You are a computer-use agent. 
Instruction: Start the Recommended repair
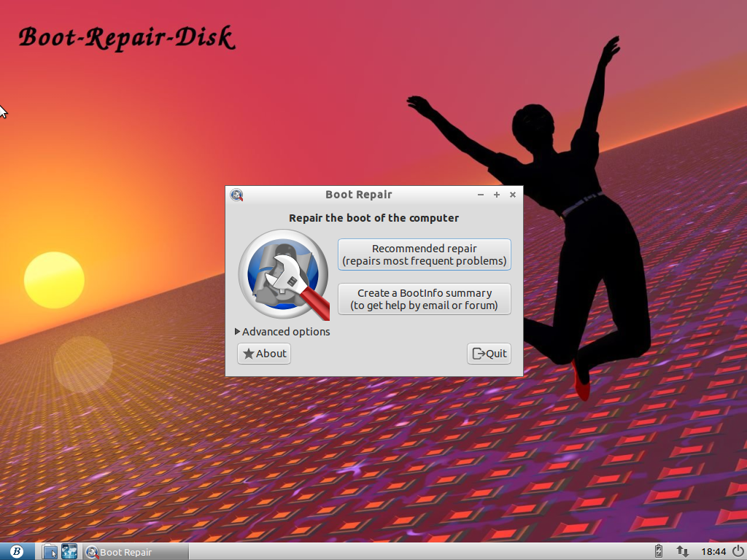point(424,254)
